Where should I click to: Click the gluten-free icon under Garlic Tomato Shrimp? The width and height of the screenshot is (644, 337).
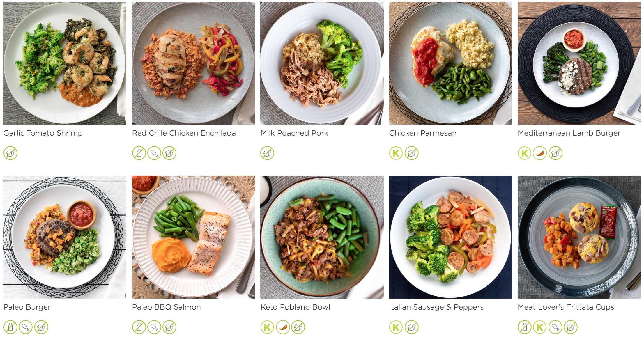click(10, 153)
